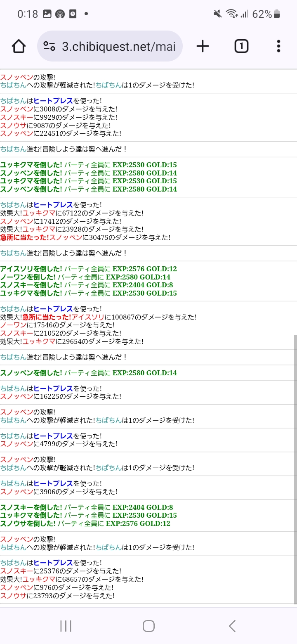
Task: Select text ノーワンに17546のダメージを与えた!
Action: (57, 325)
